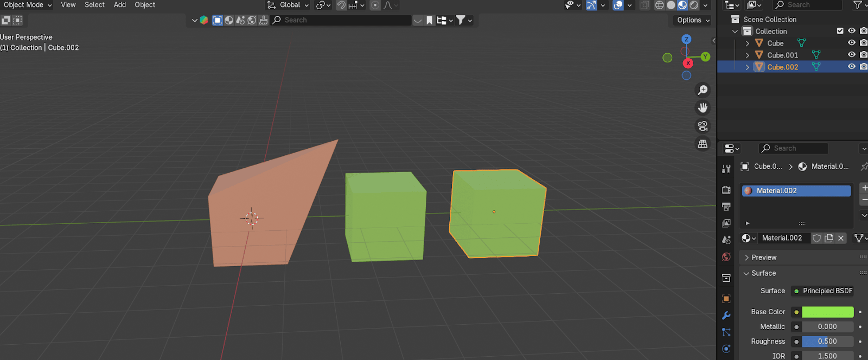Expand the Preview panel
The image size is (868, 360).
click(764, 257)
